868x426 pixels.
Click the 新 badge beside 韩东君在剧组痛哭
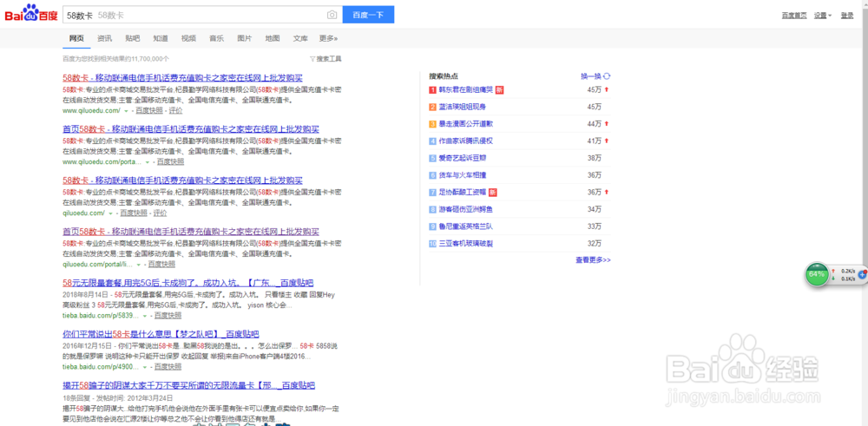tap(499, 89)
